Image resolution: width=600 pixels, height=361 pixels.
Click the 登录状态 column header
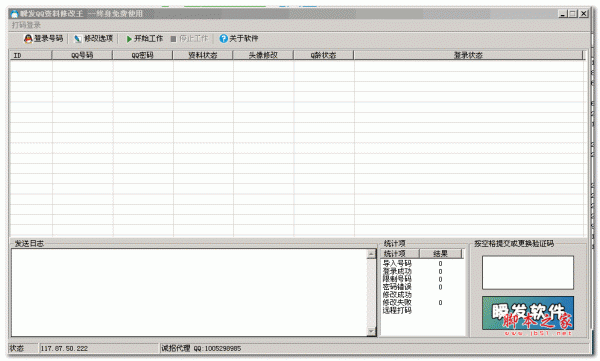pyautogui.click(x=468, y=55)
